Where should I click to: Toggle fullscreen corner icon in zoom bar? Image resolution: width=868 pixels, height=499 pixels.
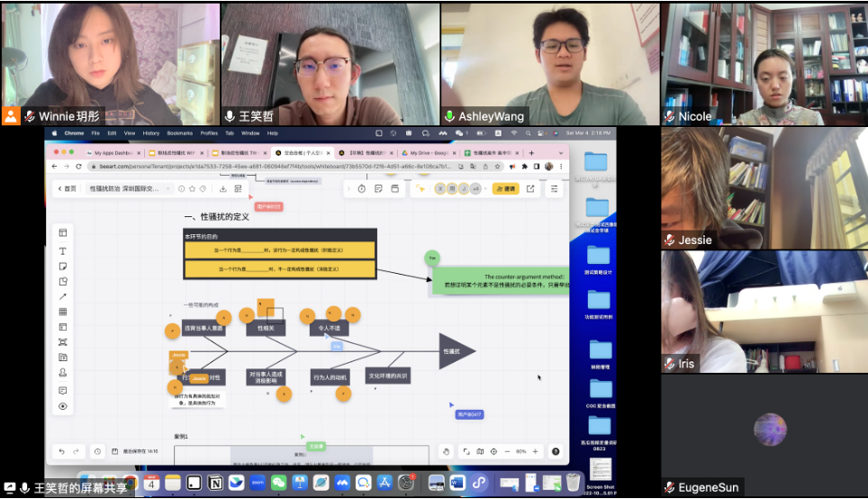click(466, 451)
